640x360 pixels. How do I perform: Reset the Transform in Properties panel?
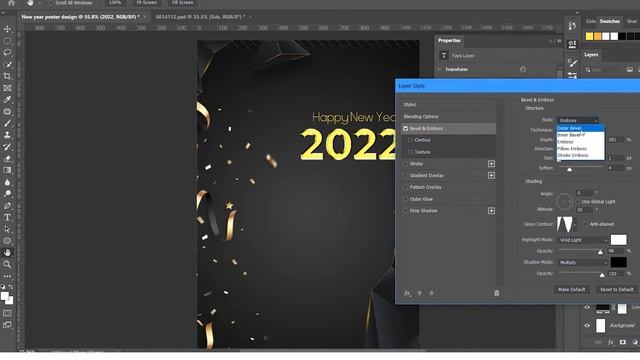(x=522, y=69)
